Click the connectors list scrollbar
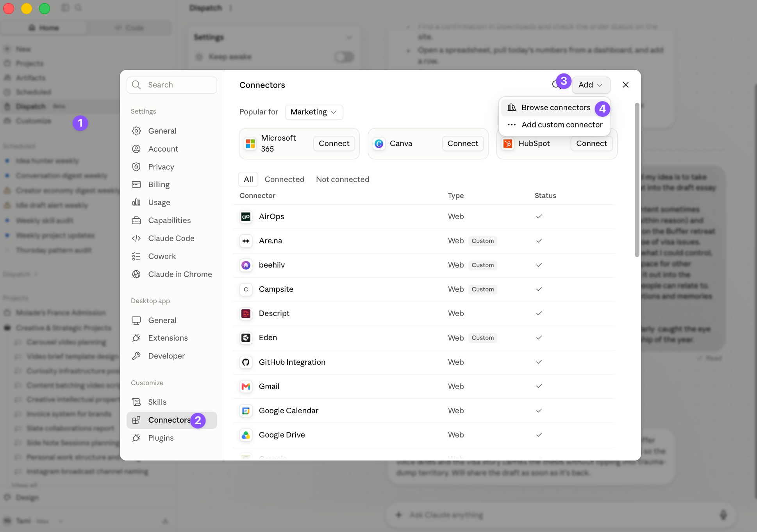This screenshot has height=532, width=757. tap(637, 180)
